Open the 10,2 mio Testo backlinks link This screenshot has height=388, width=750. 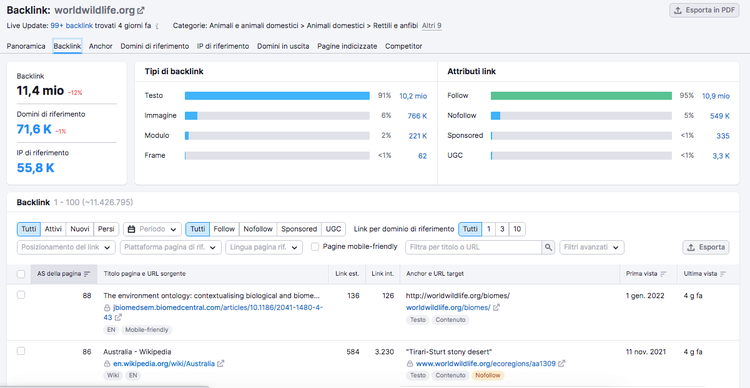(x=413, y=96)
